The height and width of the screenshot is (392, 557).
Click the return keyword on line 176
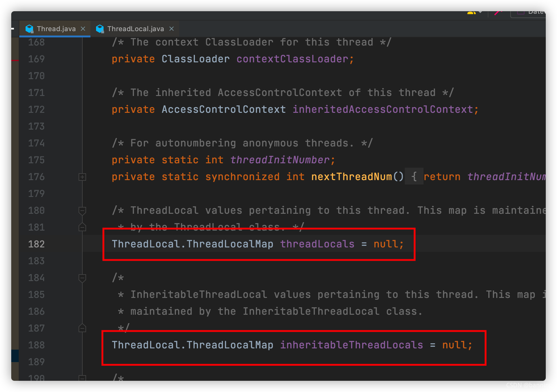pyautogui.click(x=442, y=177)
